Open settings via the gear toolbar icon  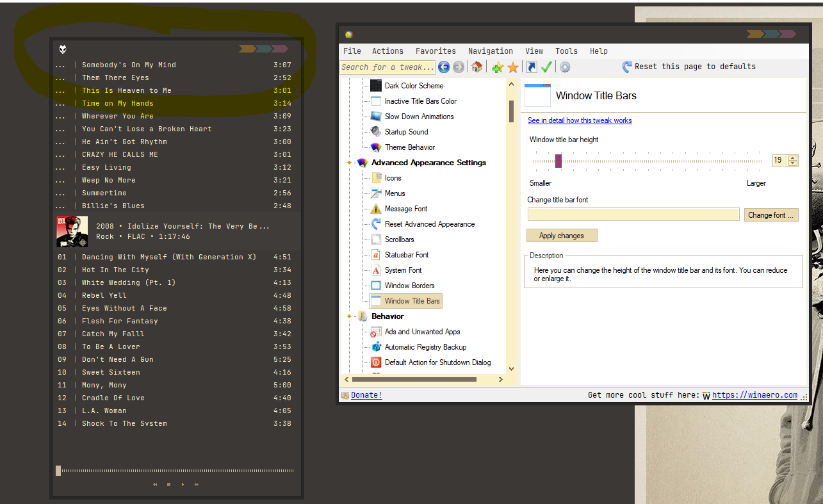tap(565, 67)
